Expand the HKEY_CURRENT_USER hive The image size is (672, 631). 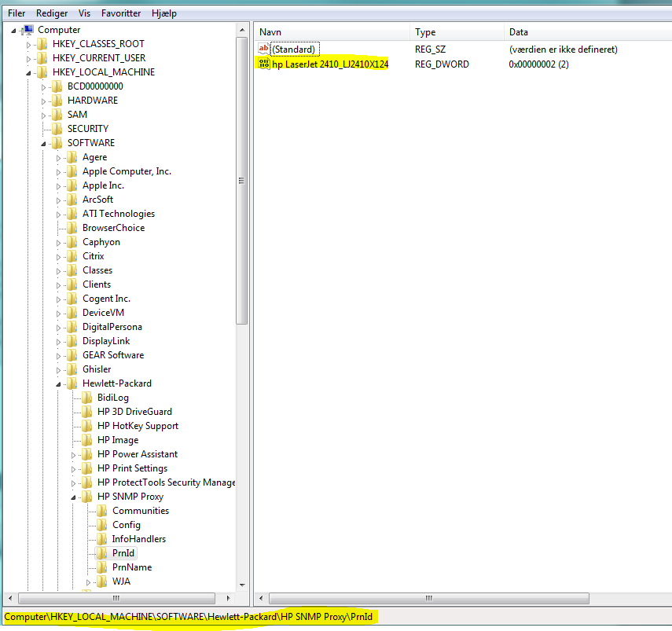pos(28,59)
